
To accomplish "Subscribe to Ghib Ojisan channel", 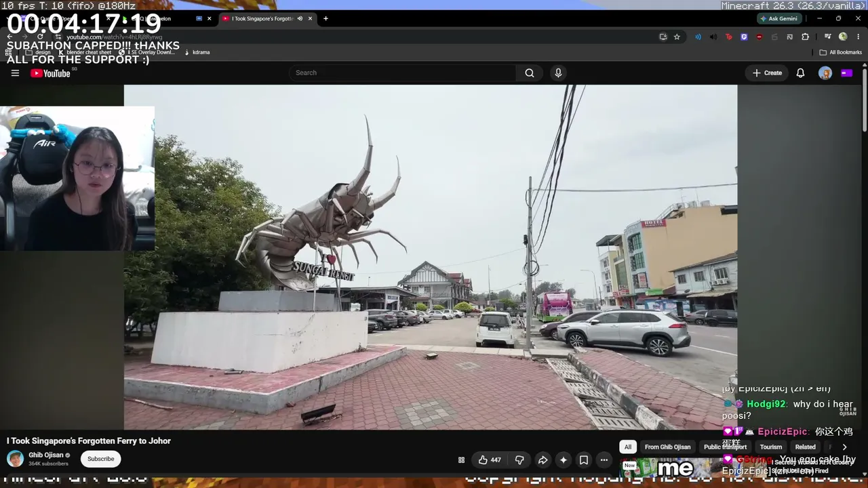I will point(100,459).
